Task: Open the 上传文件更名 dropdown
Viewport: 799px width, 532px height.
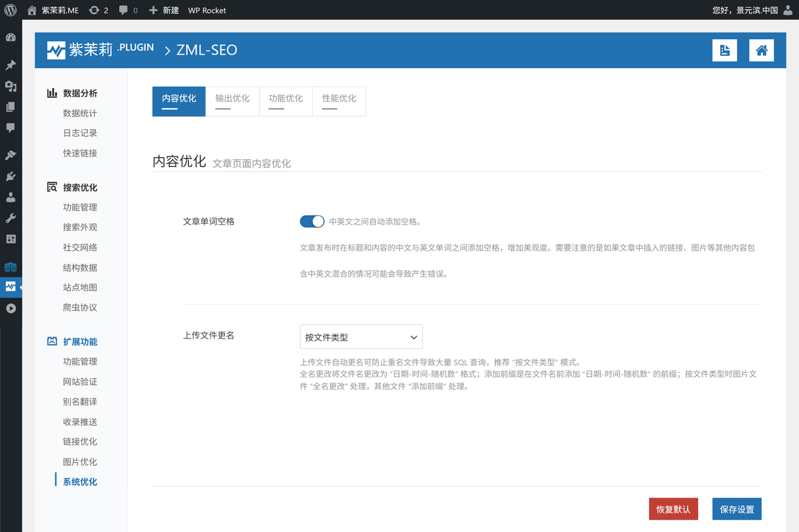Action: [x=361, y=337]
